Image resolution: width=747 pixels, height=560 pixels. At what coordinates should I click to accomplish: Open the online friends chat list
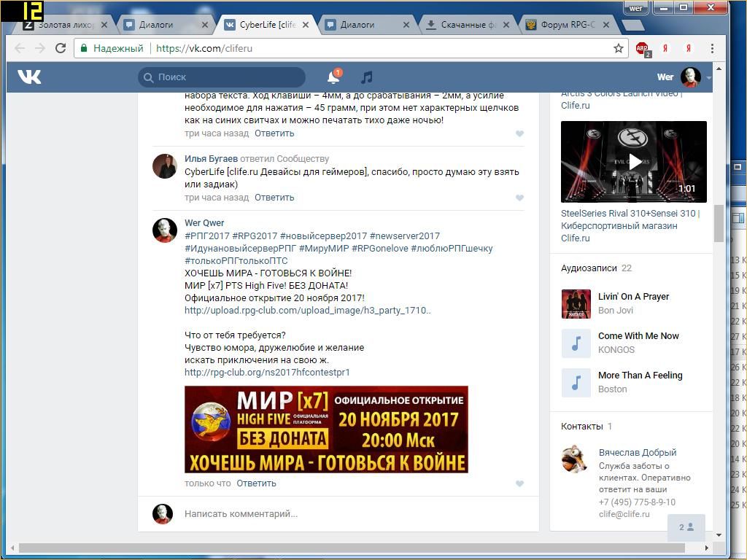[x=686, y=527]
